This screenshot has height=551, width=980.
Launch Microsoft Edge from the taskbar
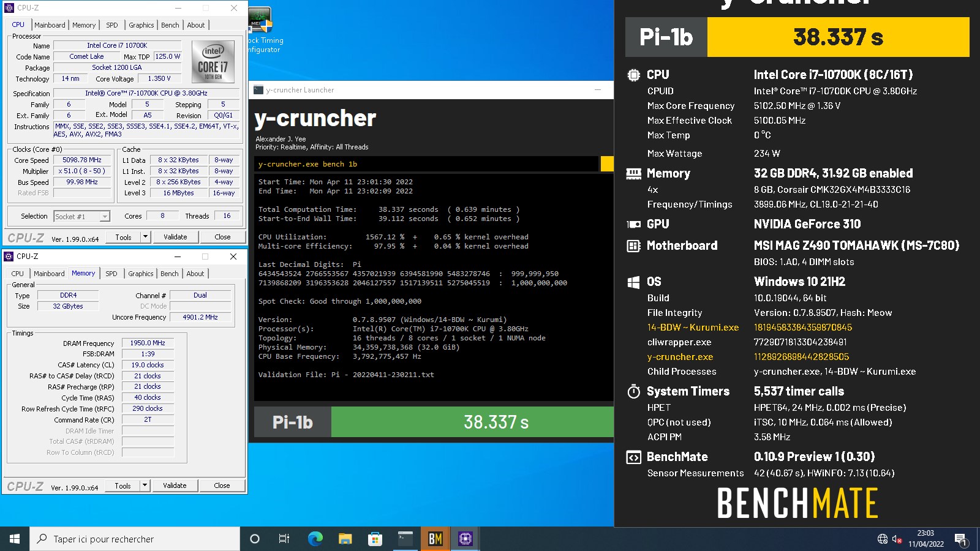tap(315, 539)
